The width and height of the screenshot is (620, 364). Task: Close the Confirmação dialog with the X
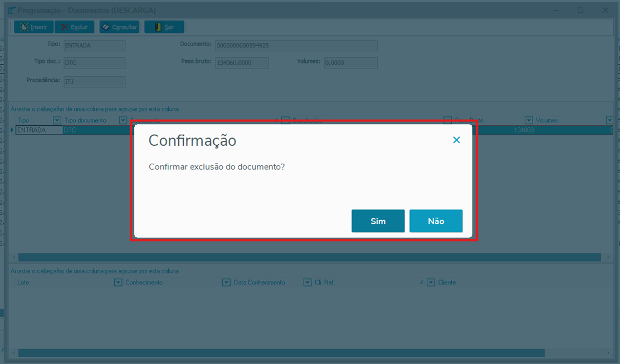coord(456,140)
